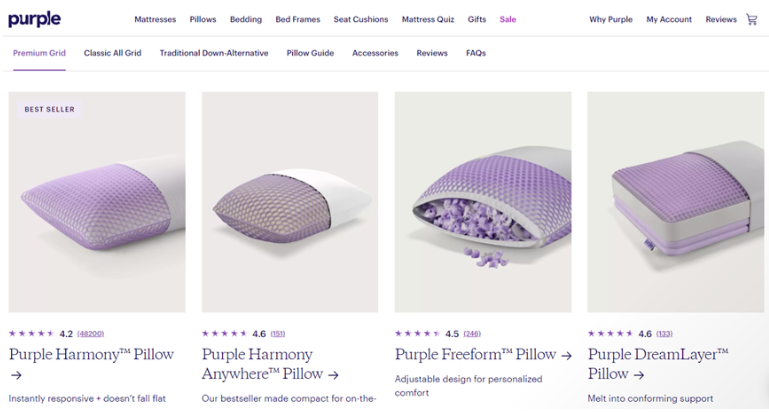Switch to Classic All Grid tab
Screen dimensions: 769x412
point(112,53)
